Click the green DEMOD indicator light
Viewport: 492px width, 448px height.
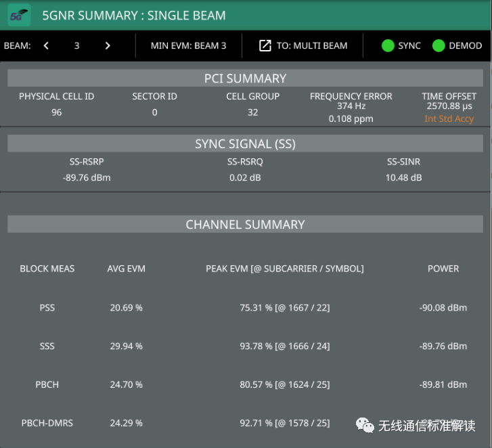click(x=439, y=46)
